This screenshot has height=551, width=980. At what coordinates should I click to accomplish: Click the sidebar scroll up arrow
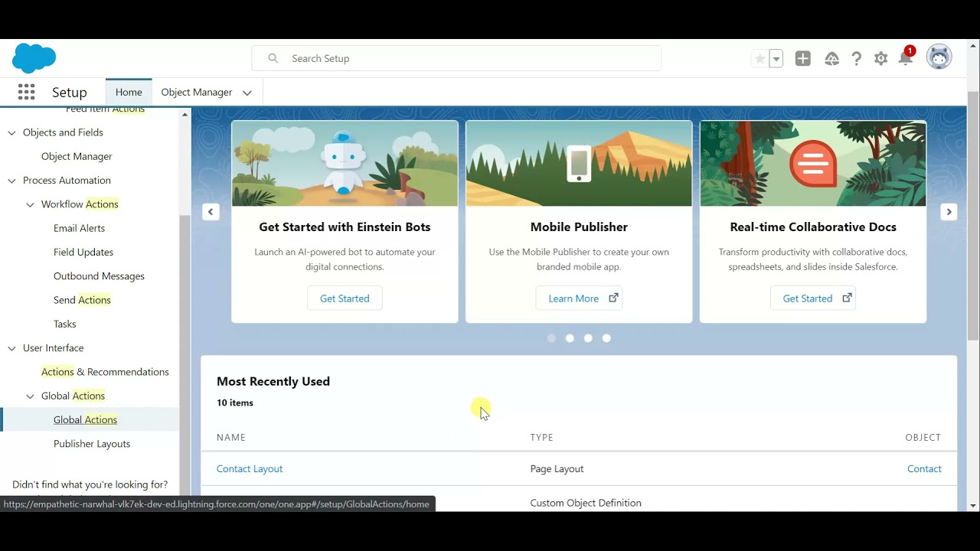pos(185,115)
